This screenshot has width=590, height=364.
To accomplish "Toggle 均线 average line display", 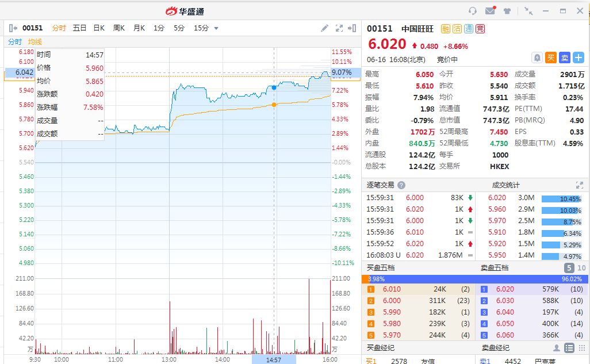I will tap(35, 42).
